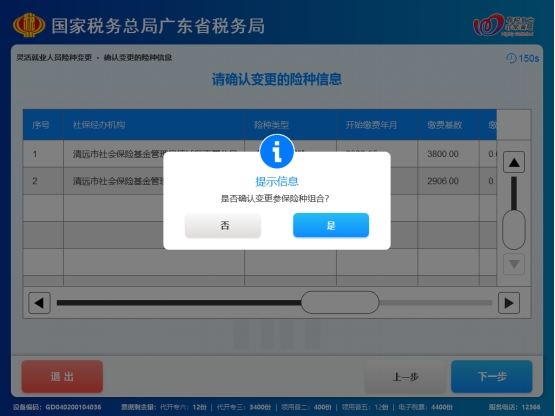This screenshot has width=555, height=416.
Task: Click the vertical scrollbar thumb
Action: 514,229
